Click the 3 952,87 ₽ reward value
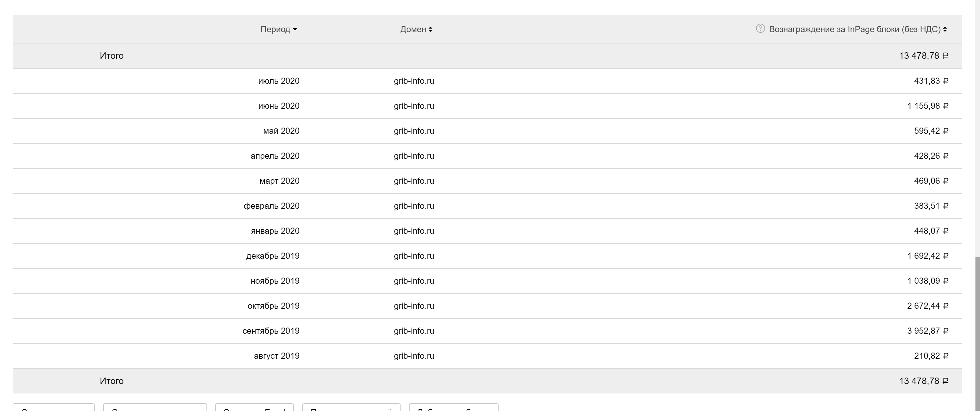The width and height of the screenshot is (980, 411). [927, 331]
